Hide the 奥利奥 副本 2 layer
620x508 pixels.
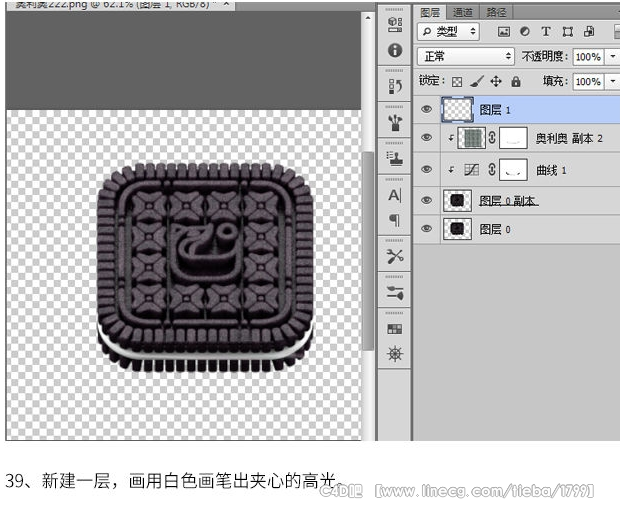[x=426, y=138]
